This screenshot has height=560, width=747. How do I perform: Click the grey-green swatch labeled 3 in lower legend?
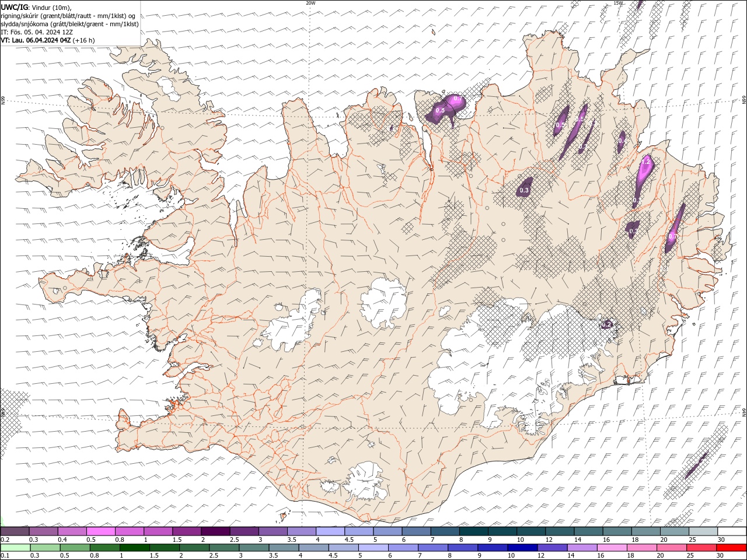(x=254, y=548)
